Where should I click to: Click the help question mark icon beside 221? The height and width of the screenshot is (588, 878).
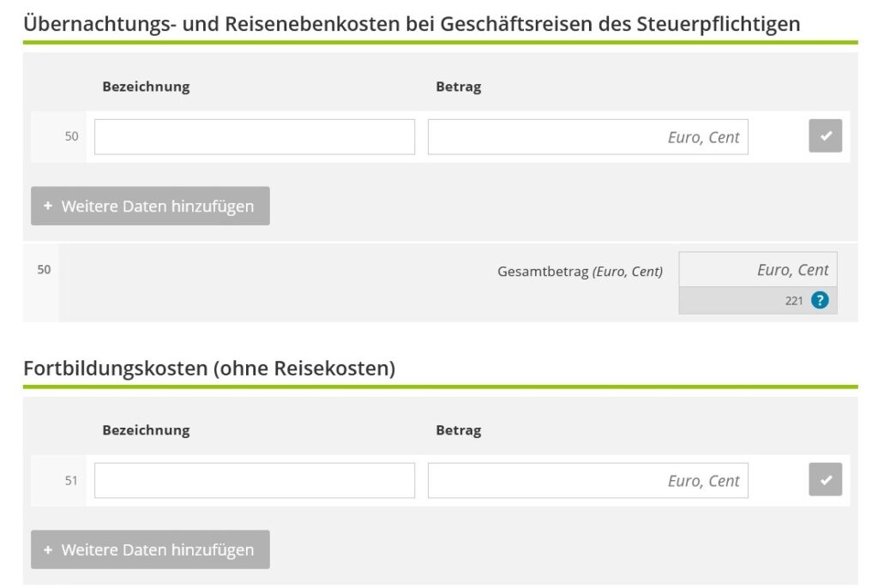click(x=821, y=300)
